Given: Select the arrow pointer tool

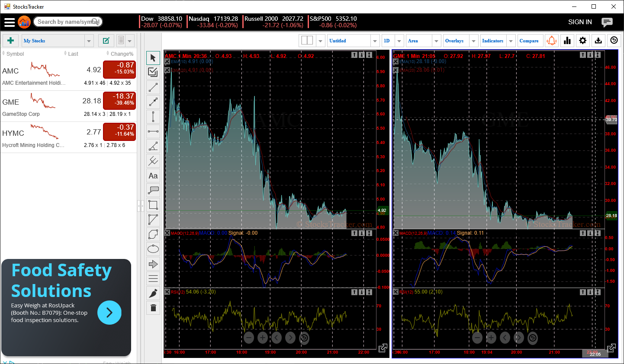Looking at the screenshot, I should (153, 58).
